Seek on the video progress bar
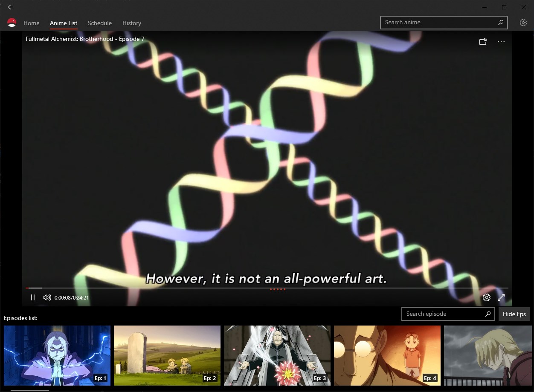Image resolution: width=534 pixels, height=392 pixels. (x=267, y=288)
